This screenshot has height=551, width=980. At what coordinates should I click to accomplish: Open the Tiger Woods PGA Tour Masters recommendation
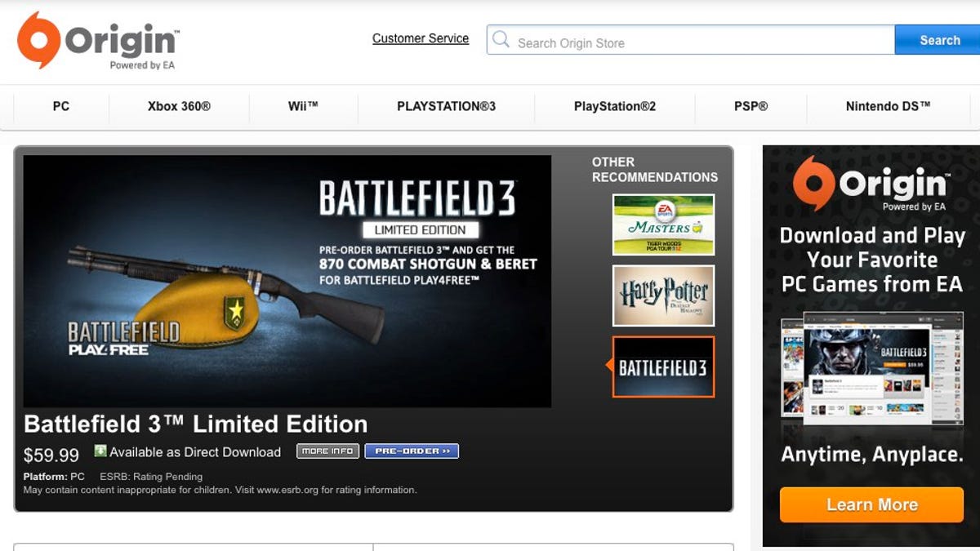coord(662,225)
